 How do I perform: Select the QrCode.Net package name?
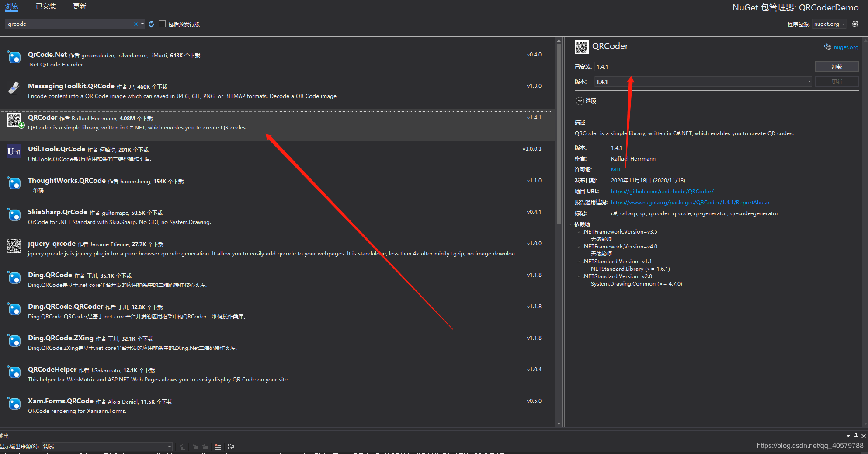click(x=47, y=55)
